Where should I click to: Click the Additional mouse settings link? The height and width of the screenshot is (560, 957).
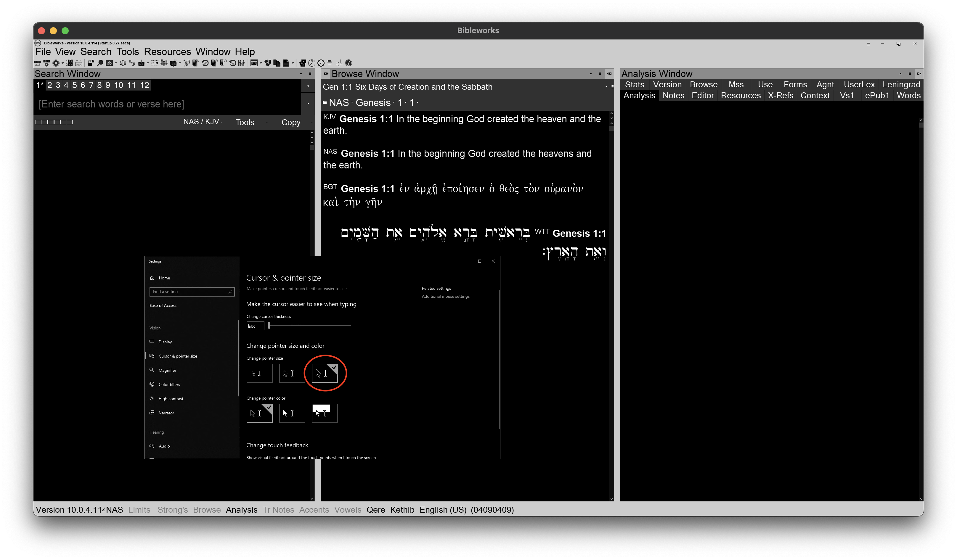click(x=445, y=297)
